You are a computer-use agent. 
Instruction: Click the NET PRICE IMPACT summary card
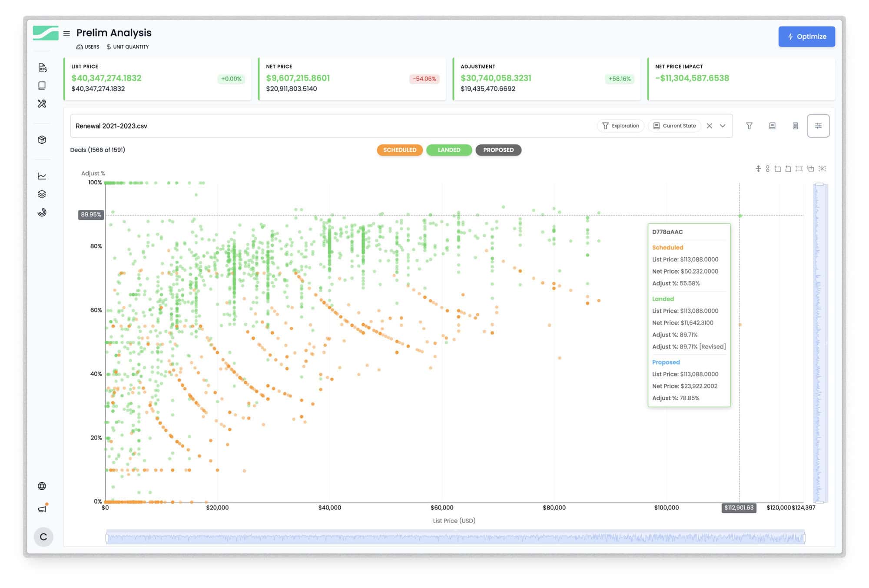coord(741,79)
